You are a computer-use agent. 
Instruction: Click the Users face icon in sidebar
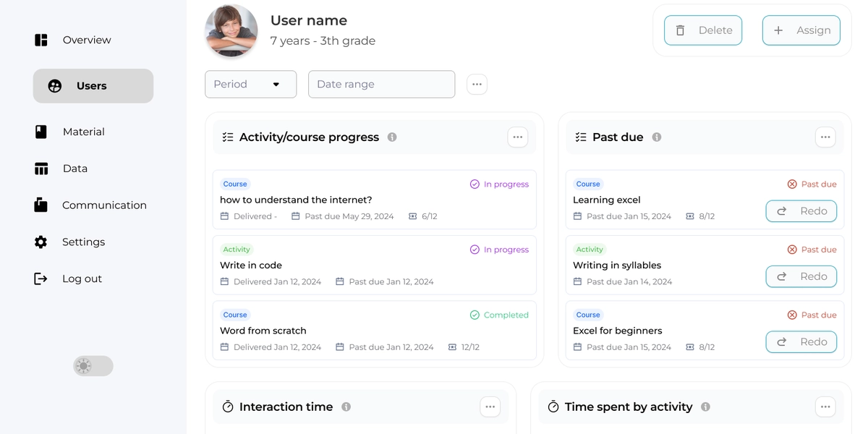point(55,86)
